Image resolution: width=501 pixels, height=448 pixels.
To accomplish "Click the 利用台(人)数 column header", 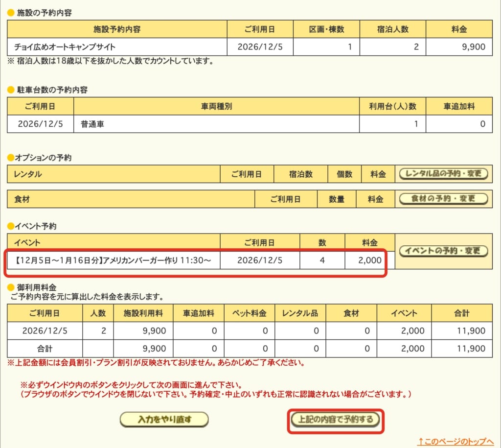I will click(x=392, y=106).
